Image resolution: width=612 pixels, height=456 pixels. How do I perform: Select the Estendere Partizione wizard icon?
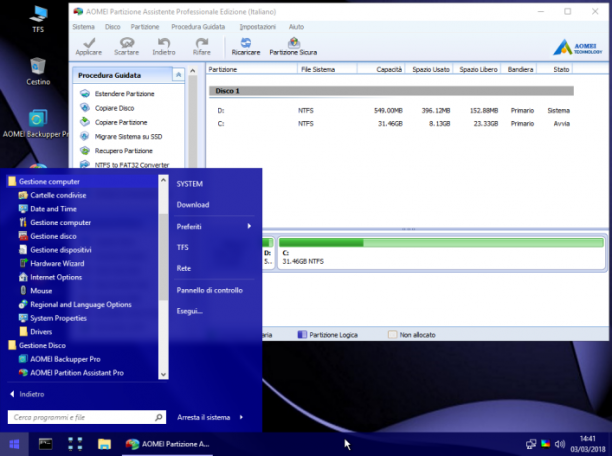pos(85,94)
